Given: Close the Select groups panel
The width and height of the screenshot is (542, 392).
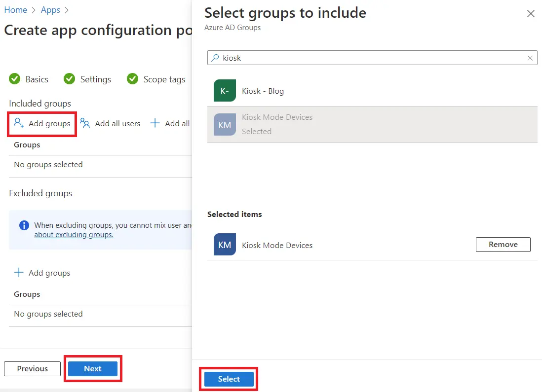Looking at the screenshot, I should point(531,14).
